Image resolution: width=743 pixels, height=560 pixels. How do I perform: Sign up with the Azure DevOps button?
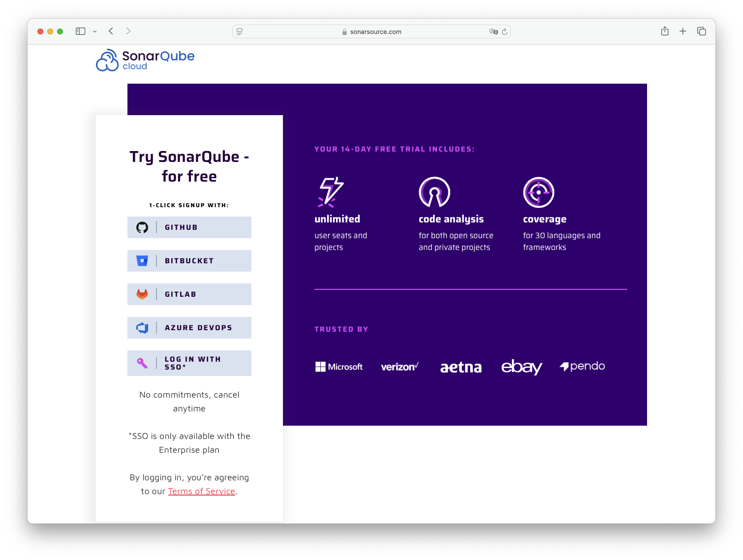189,328
